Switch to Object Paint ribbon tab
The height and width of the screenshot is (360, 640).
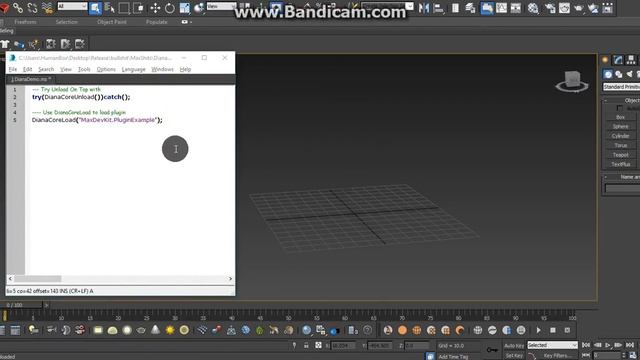[x=111, y=22]
